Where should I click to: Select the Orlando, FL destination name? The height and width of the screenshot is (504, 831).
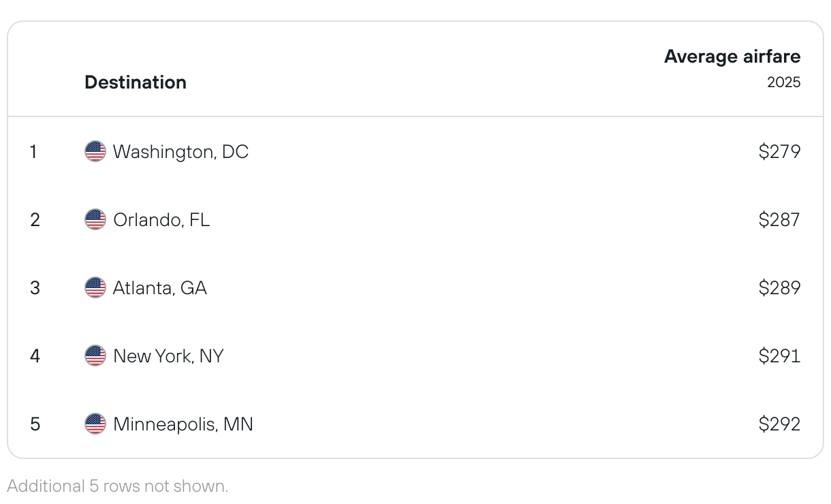tap(161, 220)
